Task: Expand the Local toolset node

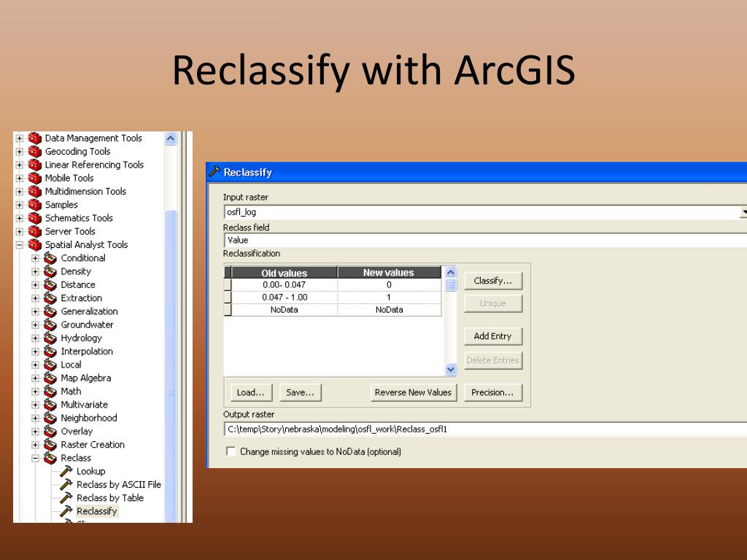Action: tap(35, 365)
